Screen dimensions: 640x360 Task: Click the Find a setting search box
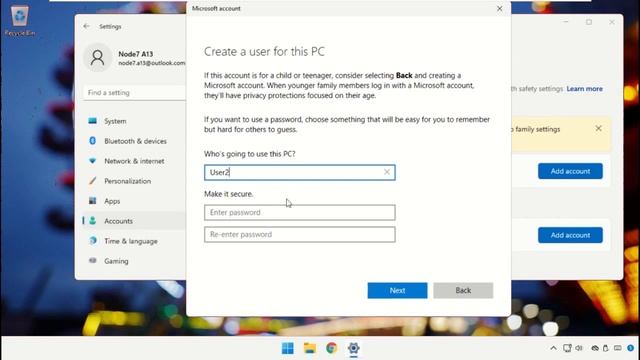pos(134,93)
